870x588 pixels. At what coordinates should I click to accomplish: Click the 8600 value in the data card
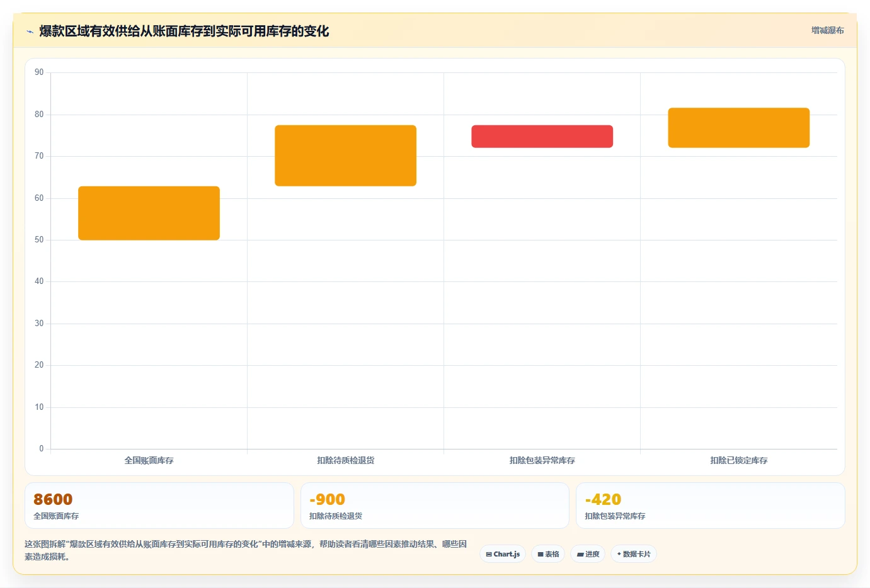(x=53, y=499)
